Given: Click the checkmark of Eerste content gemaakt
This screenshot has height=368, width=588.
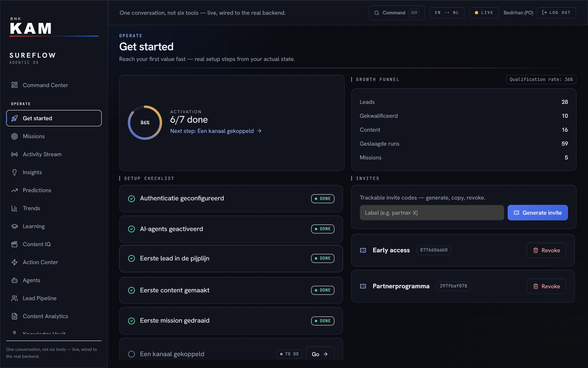Looking at the screenshot, I should coord(131,290).
